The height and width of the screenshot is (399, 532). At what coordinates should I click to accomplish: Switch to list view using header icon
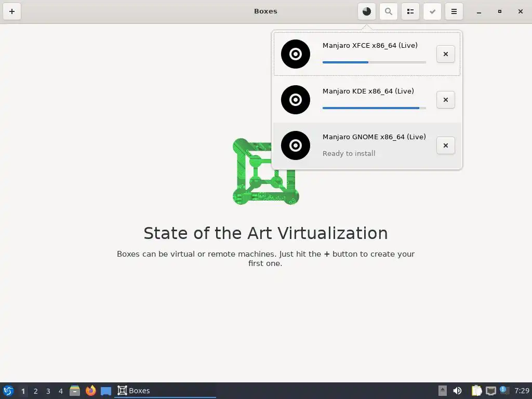[410, 11]
